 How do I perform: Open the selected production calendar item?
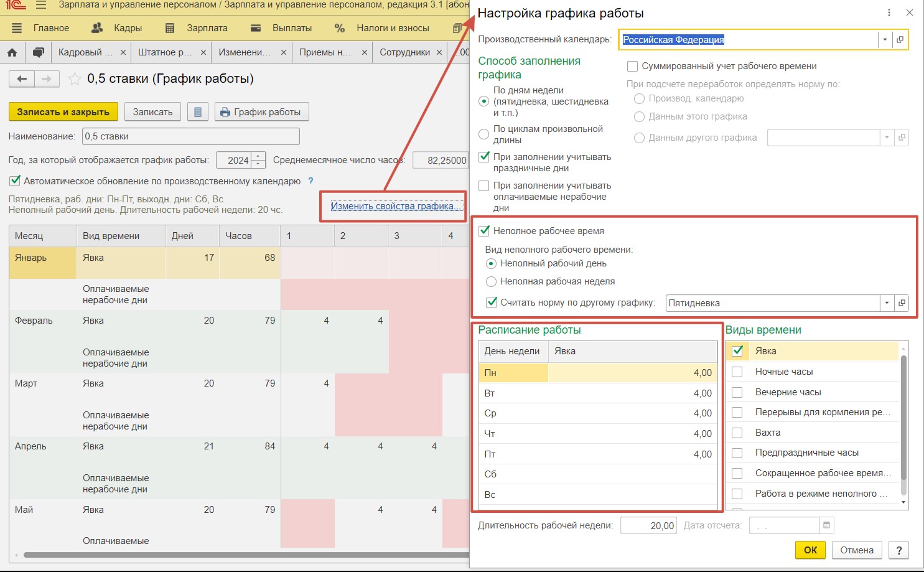pos(900,40)
